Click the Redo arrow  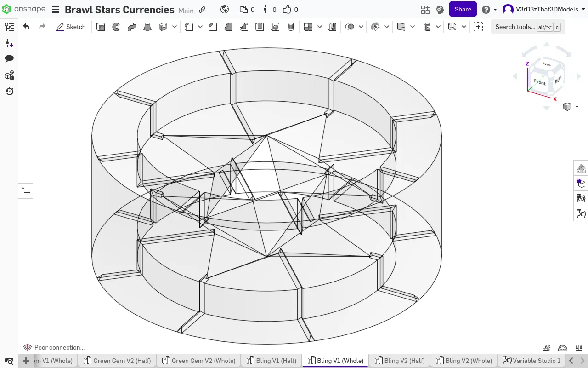[42, 27]
